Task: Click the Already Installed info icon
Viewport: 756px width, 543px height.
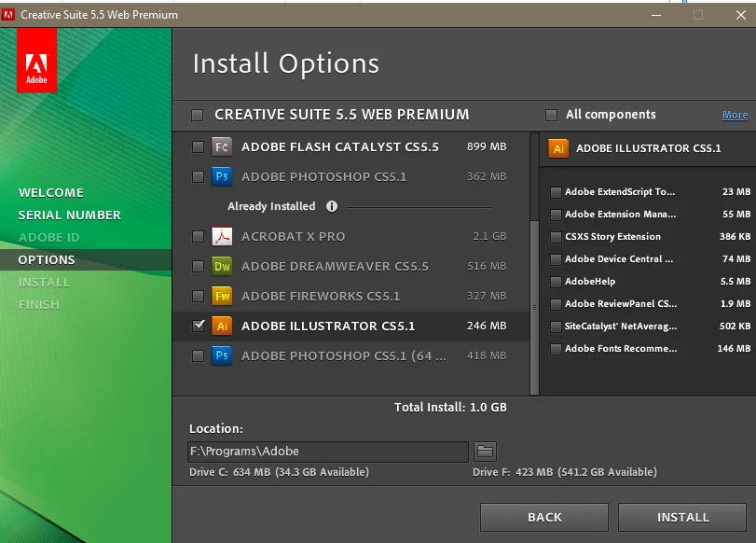Action: [332, 206]
